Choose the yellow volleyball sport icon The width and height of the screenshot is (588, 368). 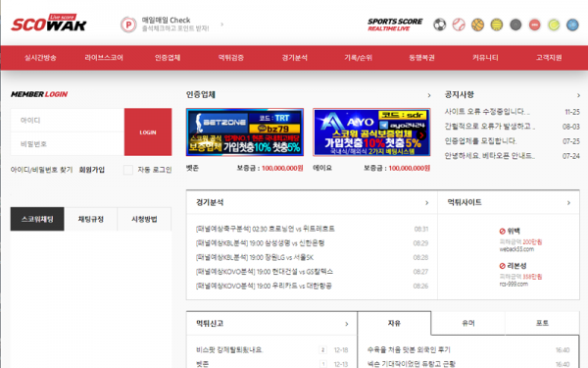[x=497, y=25]
